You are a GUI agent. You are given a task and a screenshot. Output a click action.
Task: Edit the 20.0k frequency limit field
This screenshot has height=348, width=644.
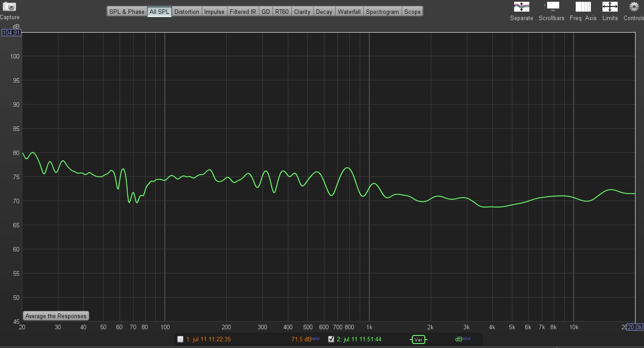(x=635, y=327)
